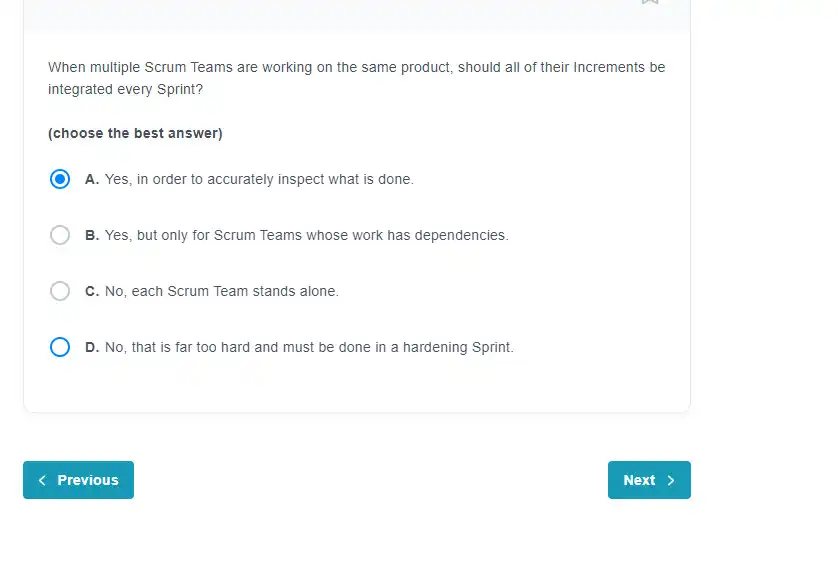This screenshot has height=572, width=838.
Task: Return to the Previous question
Action: click(x=79, y=480)
